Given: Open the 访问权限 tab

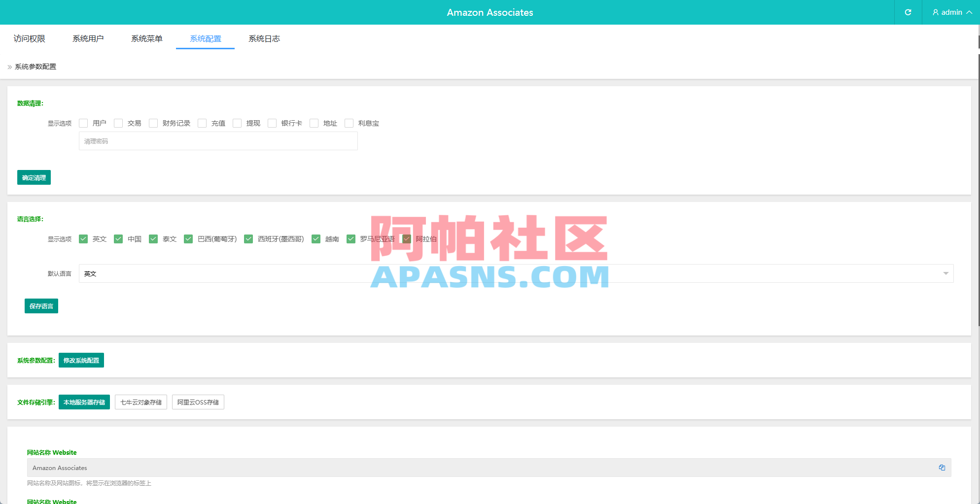Looking at the screenshot, I should pos(30,38).
